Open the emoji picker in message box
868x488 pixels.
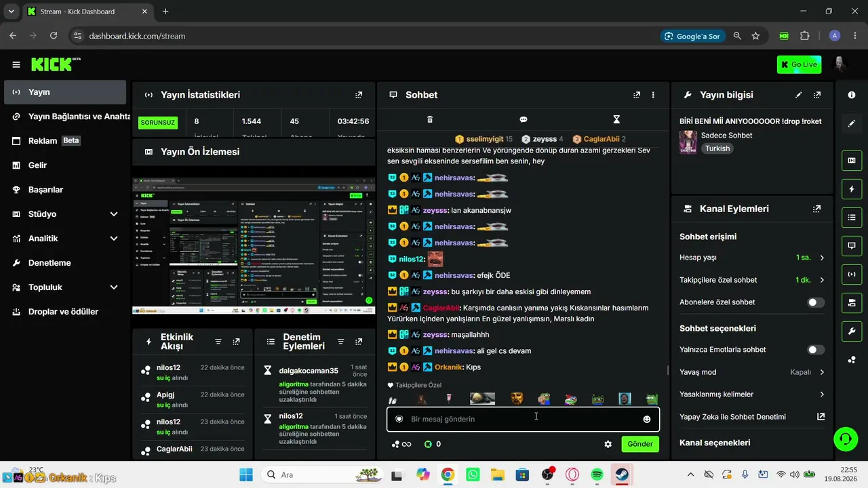pos(647,419)
